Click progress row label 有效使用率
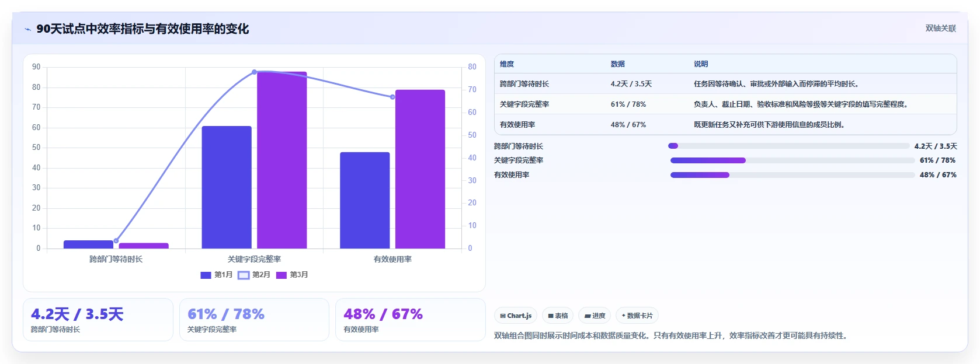The image size is (980, 364). point(512,175)
